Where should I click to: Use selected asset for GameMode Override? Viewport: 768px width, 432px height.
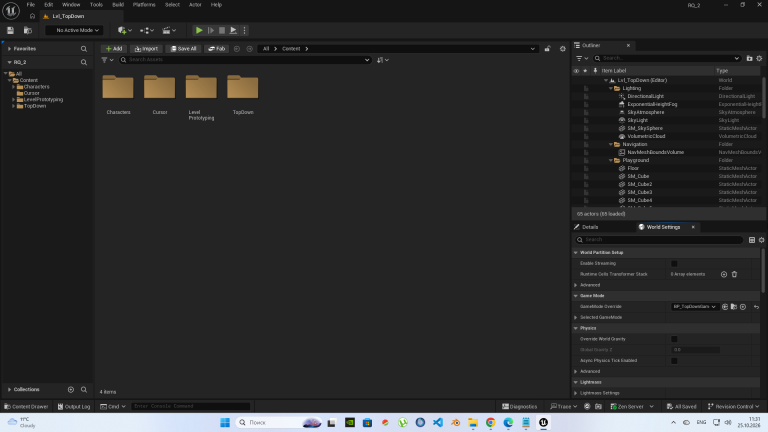725,307
